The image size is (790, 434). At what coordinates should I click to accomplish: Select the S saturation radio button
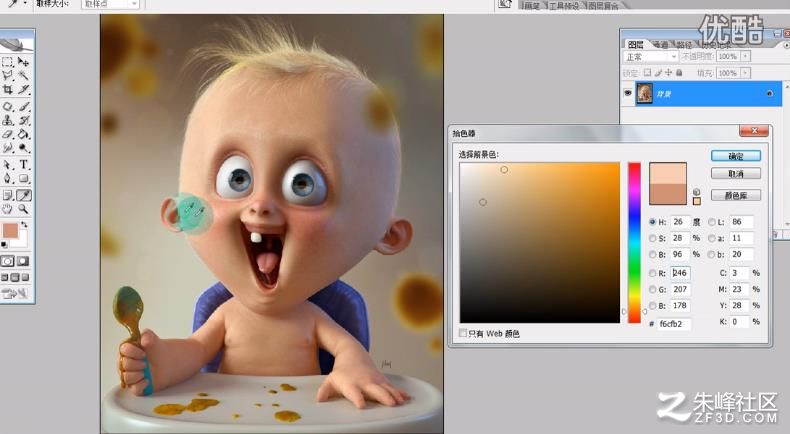pyautogui.click(x=652, y=238)
